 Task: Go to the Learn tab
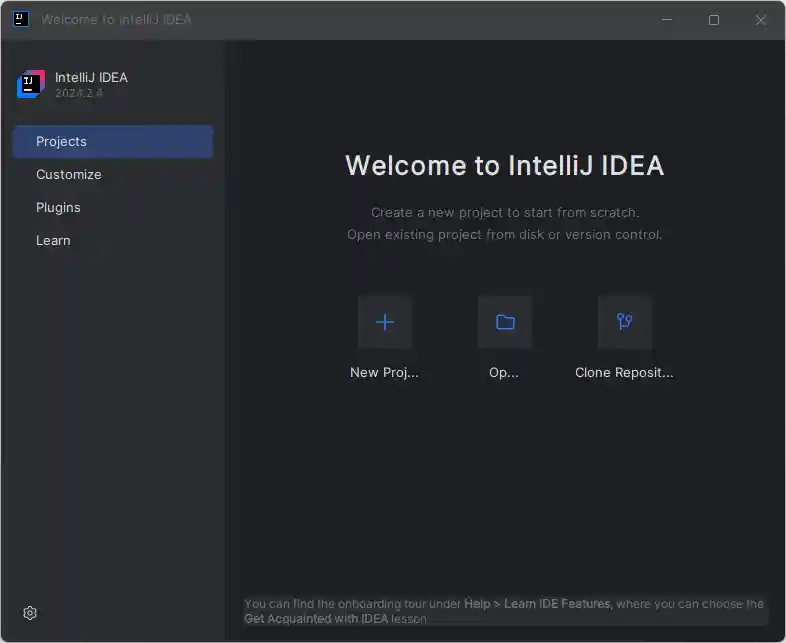tap(53, 241)
